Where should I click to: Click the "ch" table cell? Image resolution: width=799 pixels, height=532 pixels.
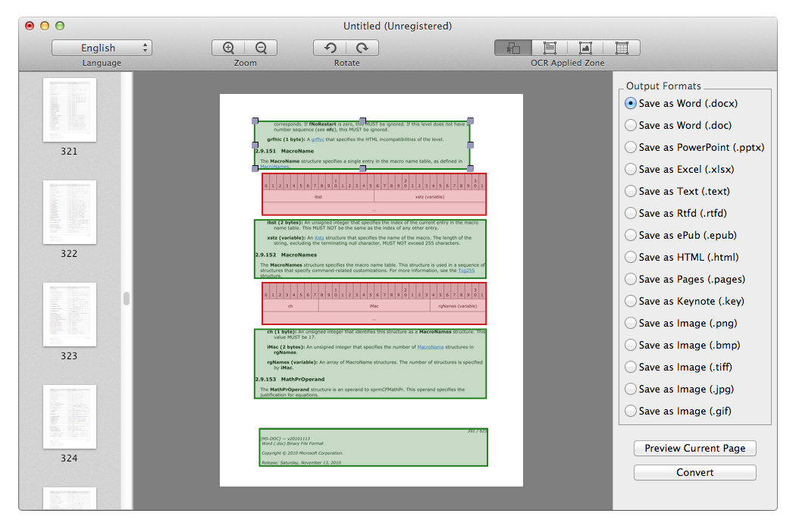[x=290, y=306]
